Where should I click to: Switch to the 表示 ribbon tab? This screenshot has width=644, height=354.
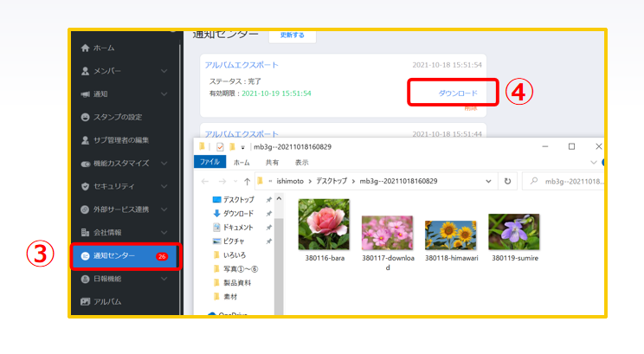301,162
